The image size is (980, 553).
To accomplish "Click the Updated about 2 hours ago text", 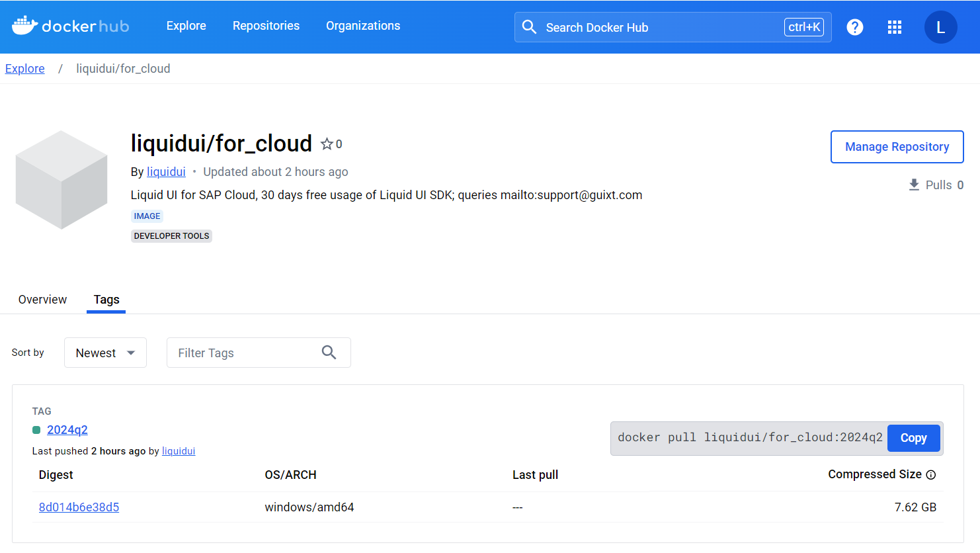I will (276, 172).
